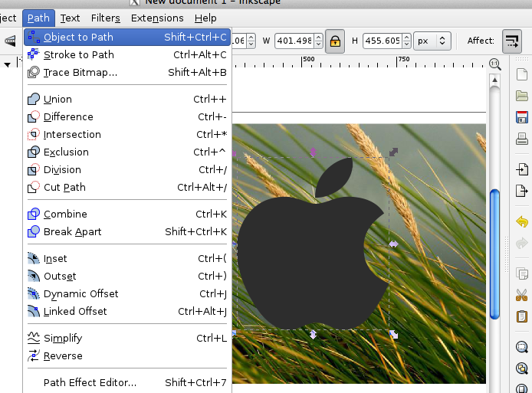The height and width of the screenshot is (393, 532).
Task: Choose Object to Path menu entry
Action: pyautogui.click(x=127, y=37)
